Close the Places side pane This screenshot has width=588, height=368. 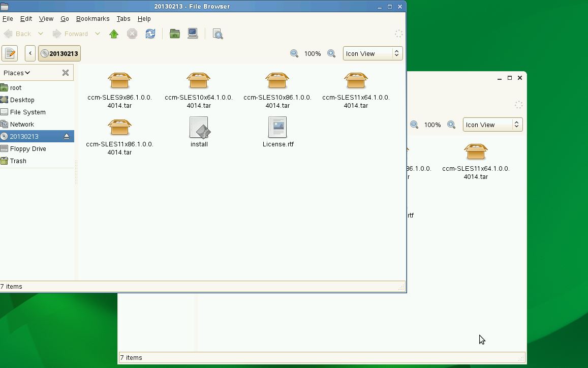(x=66, y=73)
